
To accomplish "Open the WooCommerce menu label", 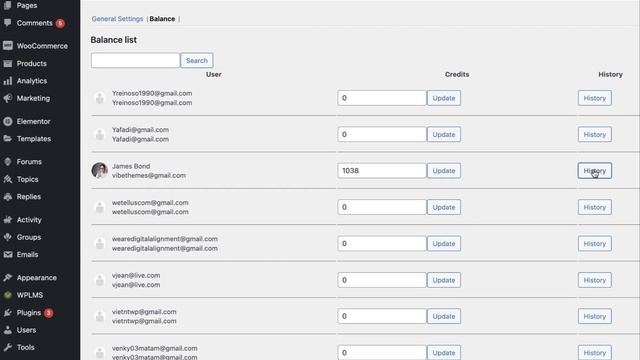I will (x=42, y=46).
